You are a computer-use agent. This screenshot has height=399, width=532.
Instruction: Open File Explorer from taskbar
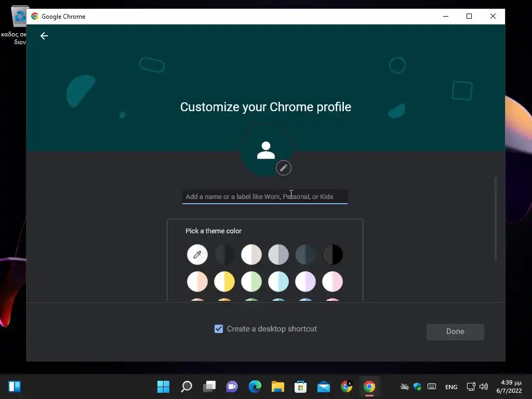[x=277, y=387]
